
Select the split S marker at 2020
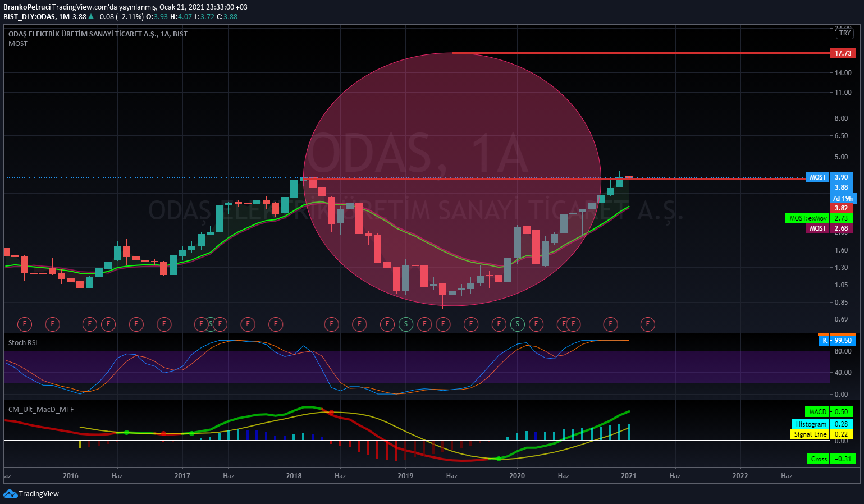click(x=518, y=324)
